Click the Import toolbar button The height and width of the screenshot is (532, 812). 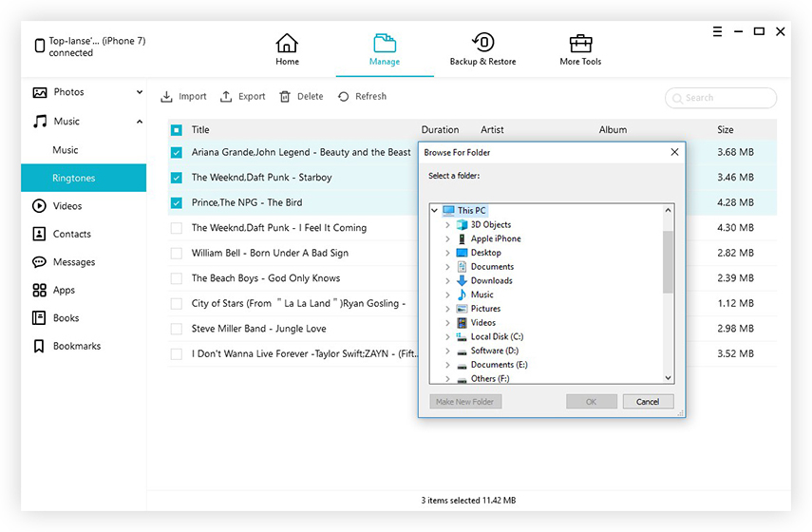183,96
